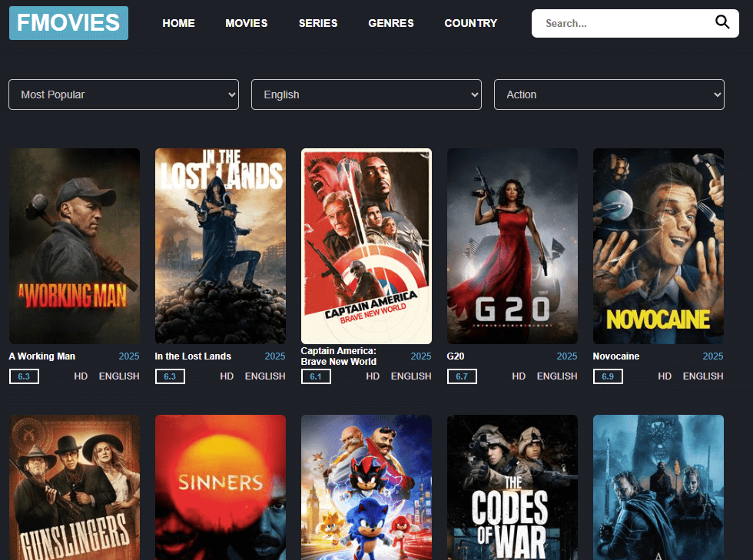Click the HD label under Captain America
Viewport: 753px width, 560px height.
point(373,376)
